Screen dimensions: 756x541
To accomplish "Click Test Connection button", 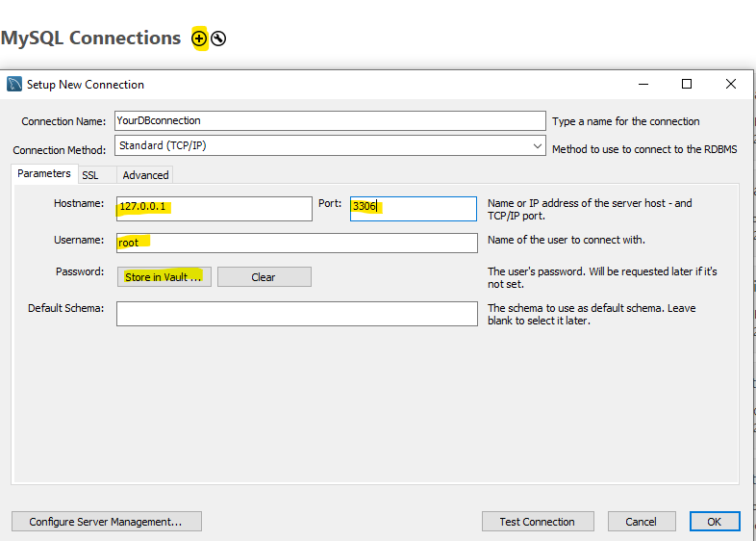I will tap(538, 522).
